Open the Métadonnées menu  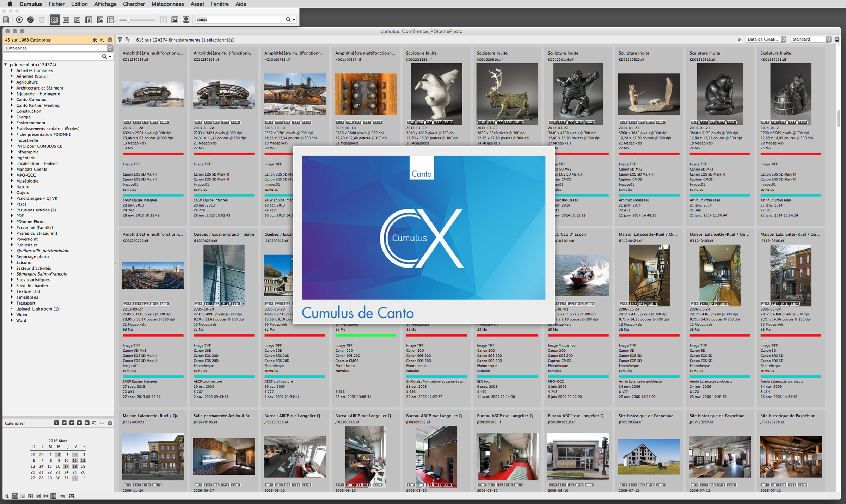(x=167, y=4)
